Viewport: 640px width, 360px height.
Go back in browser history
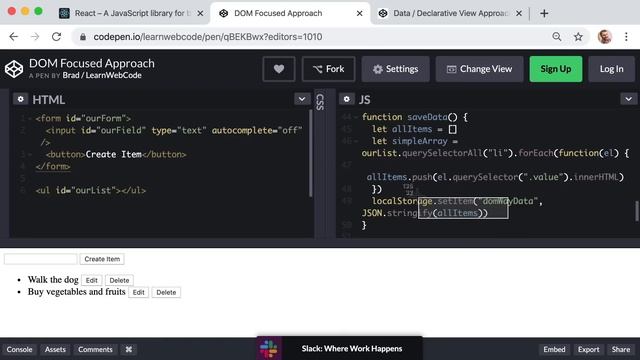[x=14, y=37]
